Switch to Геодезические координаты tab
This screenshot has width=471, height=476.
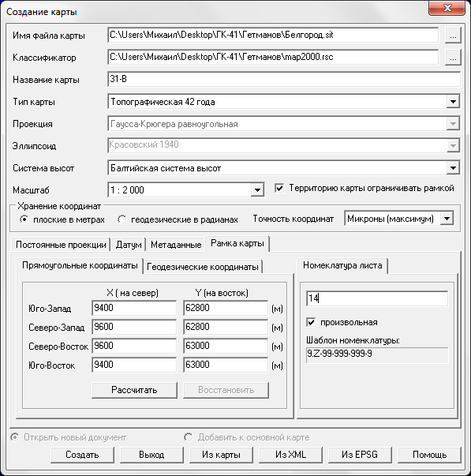click(203, 267)
